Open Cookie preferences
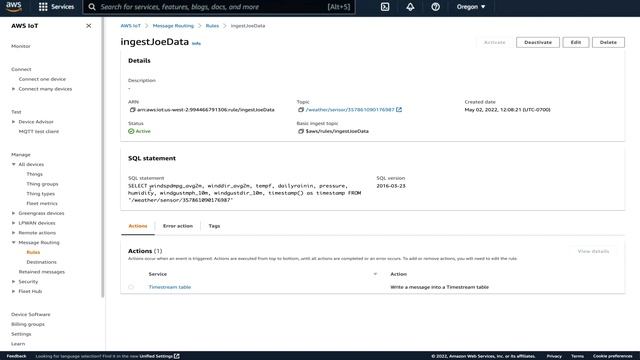The image size is (640, 360). tap(613, 356)
